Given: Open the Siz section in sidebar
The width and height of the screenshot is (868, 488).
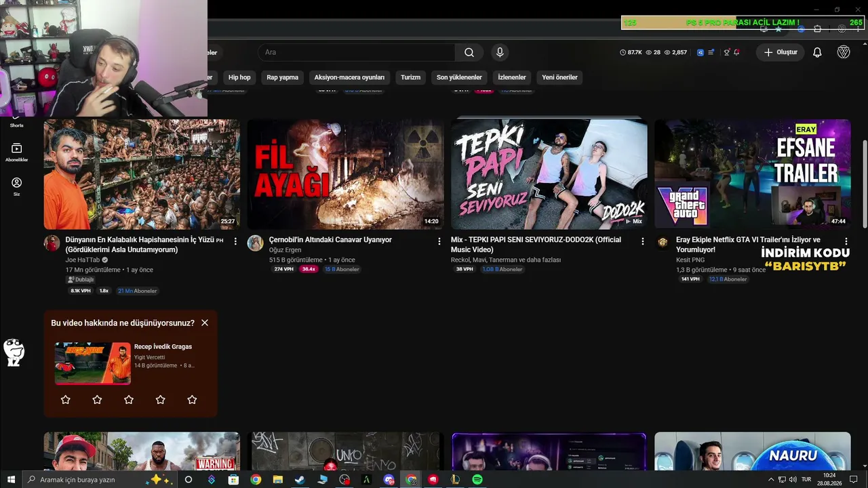Looking at the screenshot, I should 16,186.
